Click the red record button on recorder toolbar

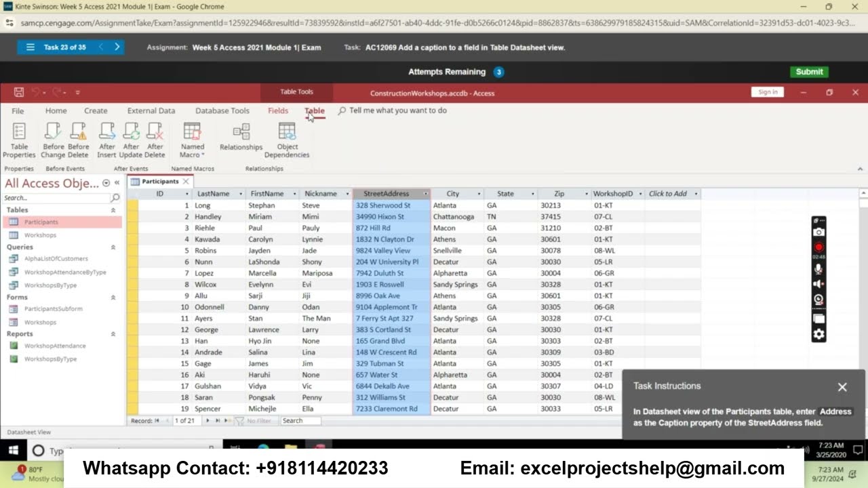point(818,247)
